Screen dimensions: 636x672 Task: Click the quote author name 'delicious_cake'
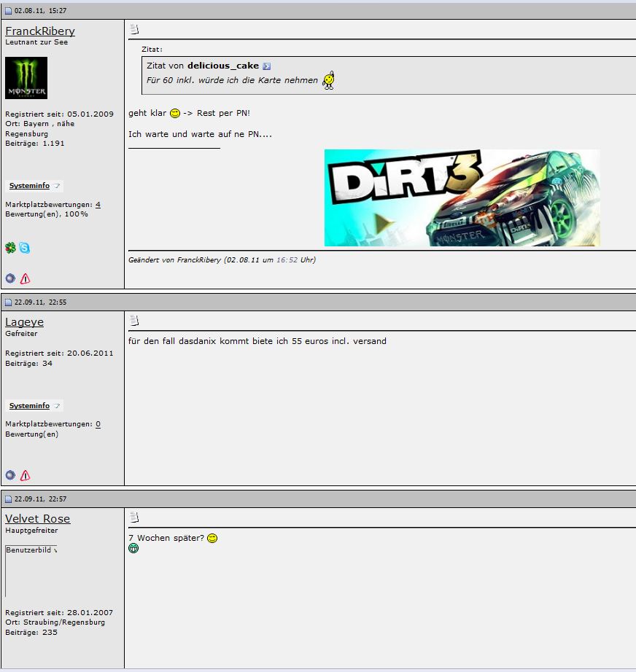[223, 66]
